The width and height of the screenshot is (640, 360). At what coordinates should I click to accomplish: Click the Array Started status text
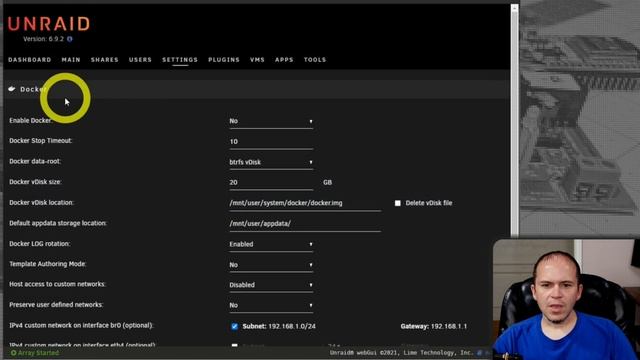(x=38, y=353)
